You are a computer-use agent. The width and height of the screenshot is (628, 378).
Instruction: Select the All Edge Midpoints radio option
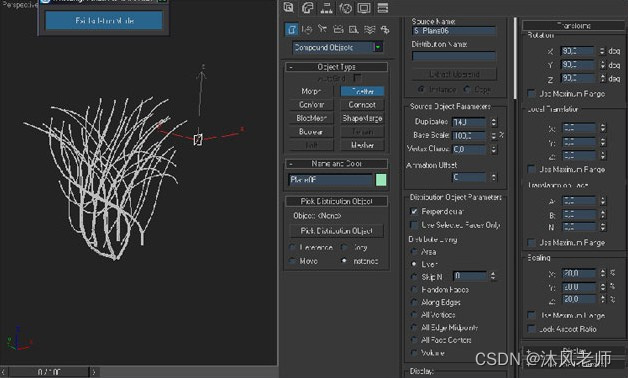(414, 328)
